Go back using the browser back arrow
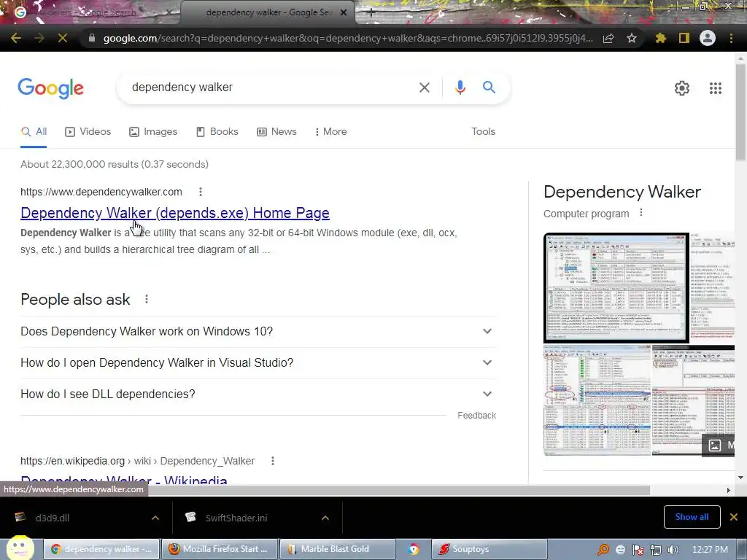This screenshot has width=747, height=560. pos(16,38)
